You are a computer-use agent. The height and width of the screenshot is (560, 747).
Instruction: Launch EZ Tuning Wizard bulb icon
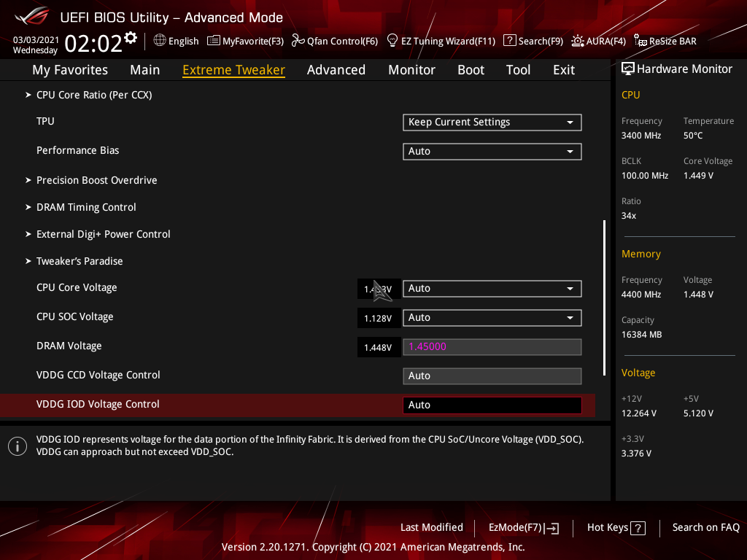[x=392, y=41]
